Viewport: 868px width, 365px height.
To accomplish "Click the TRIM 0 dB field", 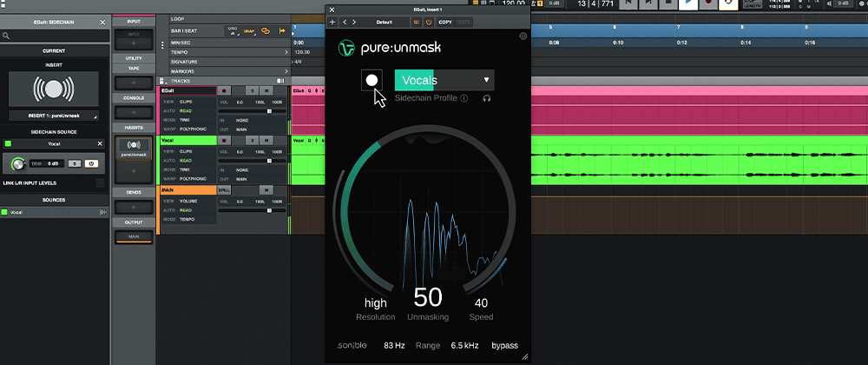I will coord(47,164).
